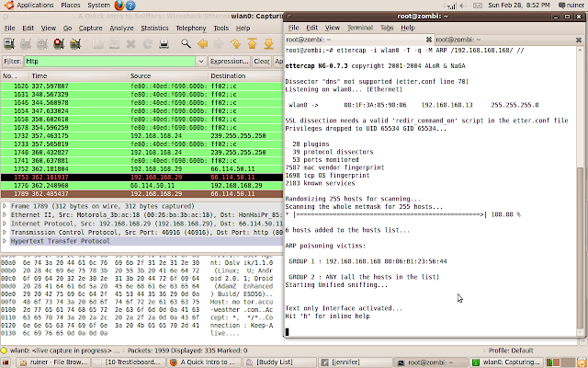Switch to 10-Trestleboard taskbar window
Image resolution: width=588 pixels, height=368 pixels.
point(130,362)
